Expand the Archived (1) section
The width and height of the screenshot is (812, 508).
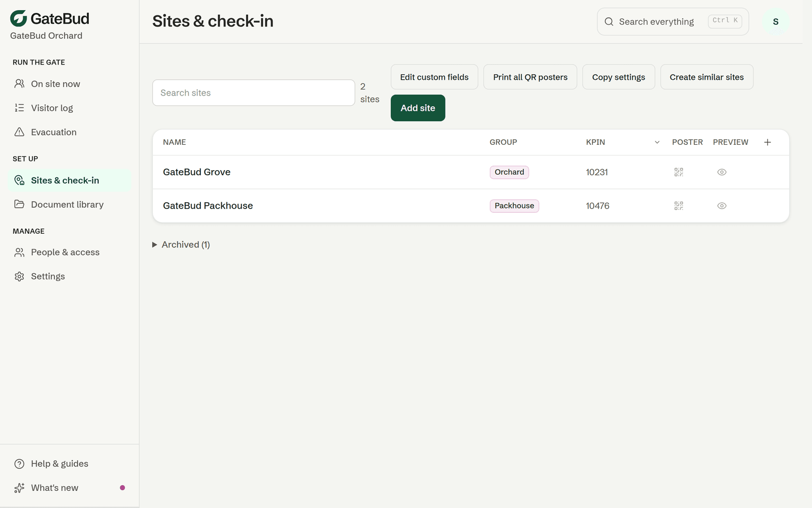coord(181,245)
